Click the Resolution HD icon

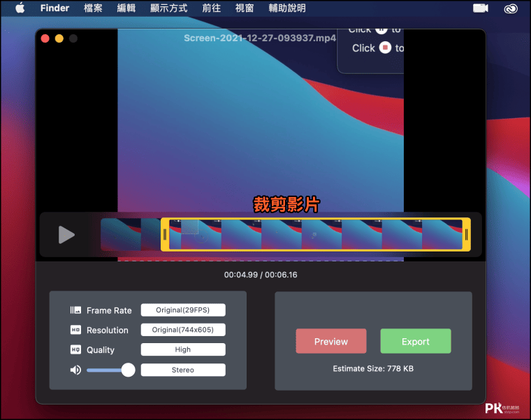(75, 330)
